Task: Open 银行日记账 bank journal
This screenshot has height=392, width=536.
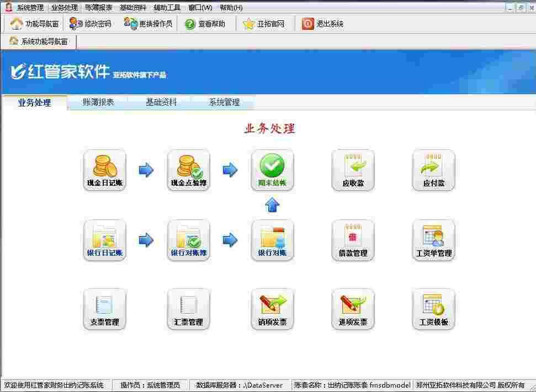Action: click(x=104, y=240)
